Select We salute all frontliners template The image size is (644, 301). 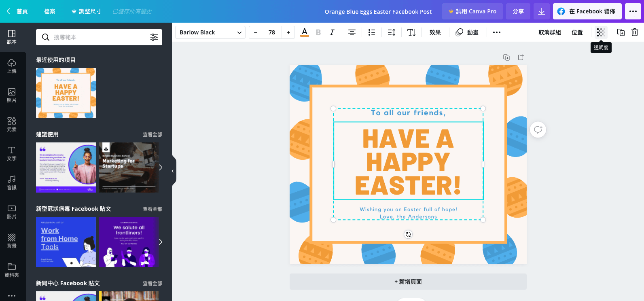[129, 242]
